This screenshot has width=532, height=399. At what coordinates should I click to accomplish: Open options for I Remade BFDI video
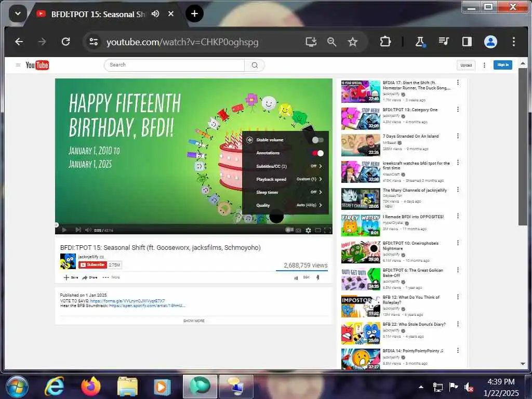click(458, 216)
